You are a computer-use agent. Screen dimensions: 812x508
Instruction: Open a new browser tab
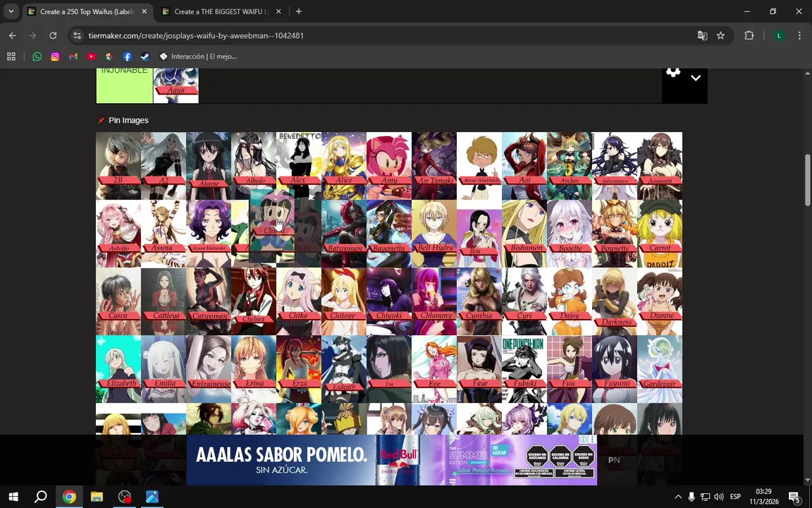tap(298, 11)
